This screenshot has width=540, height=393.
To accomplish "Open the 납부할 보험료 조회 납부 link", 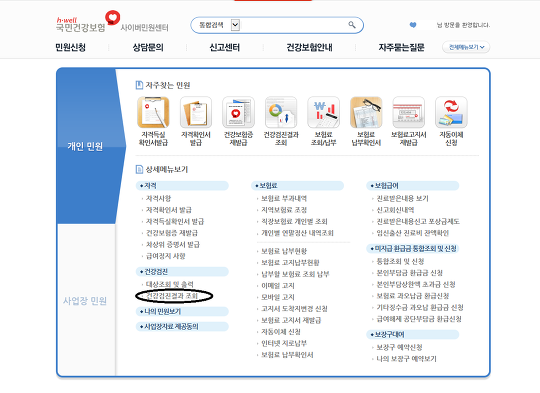I will pos(295,274).
